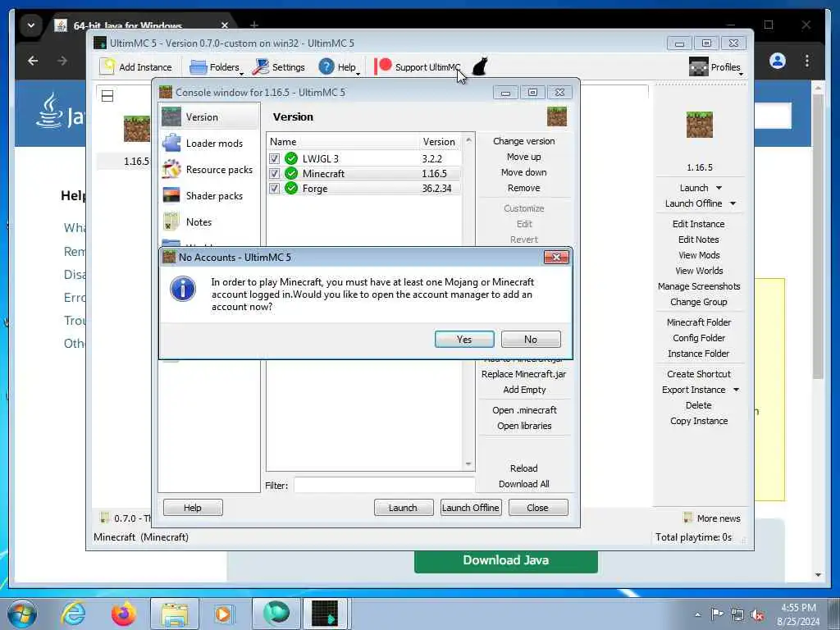Click Launch button in console window

click(404, 507)
